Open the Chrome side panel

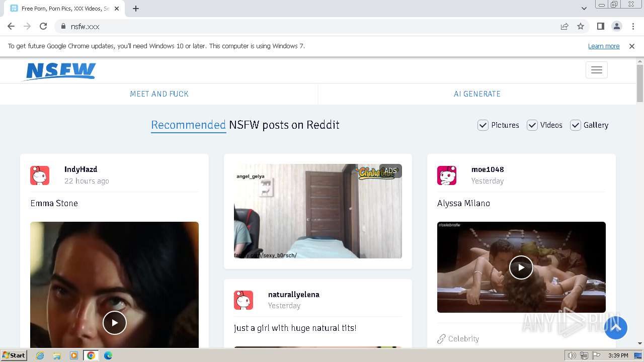[x=600, y=26]
